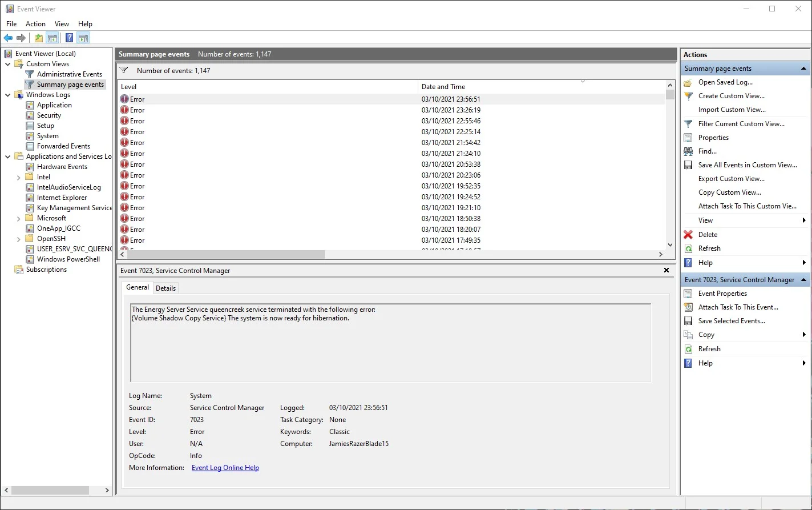Click Copy Custom View action

[x=730, y=192]
